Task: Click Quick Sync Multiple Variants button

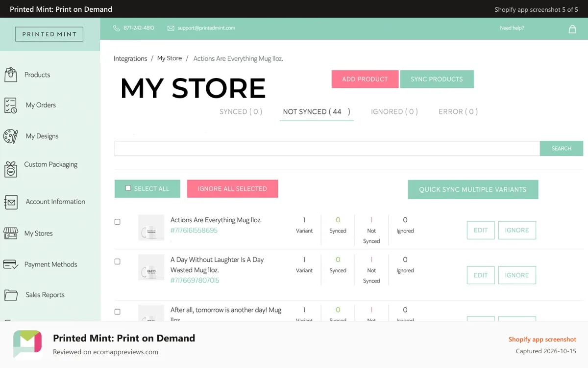Action: pyautogui.click(x=473, y=189)
